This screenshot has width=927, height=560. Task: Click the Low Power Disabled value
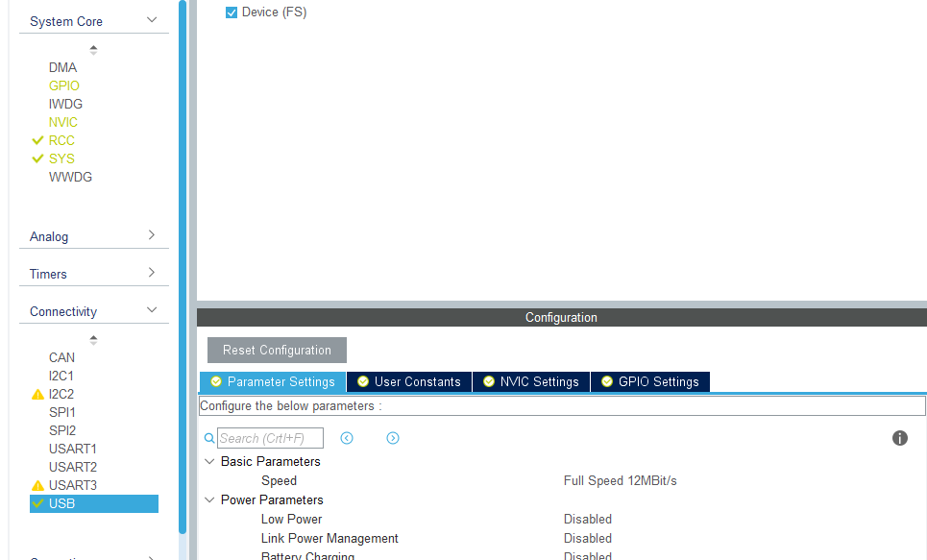(588, 520)
